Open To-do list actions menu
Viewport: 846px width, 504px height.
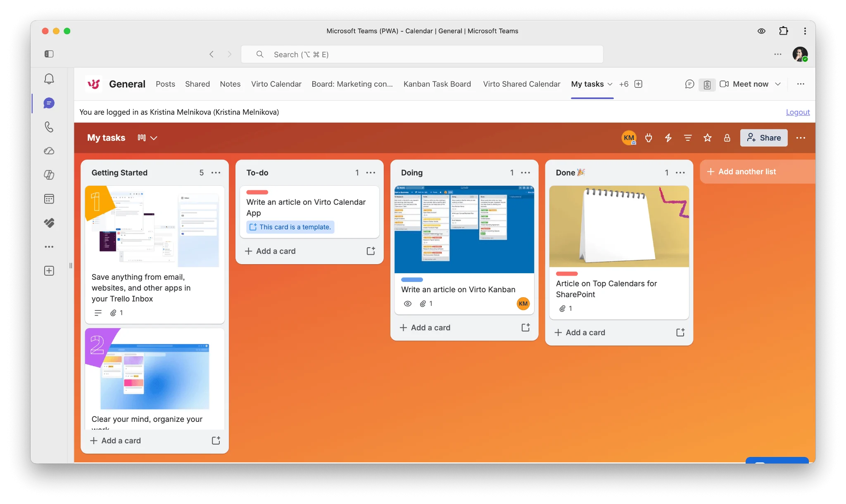click(x=371, y=173)
